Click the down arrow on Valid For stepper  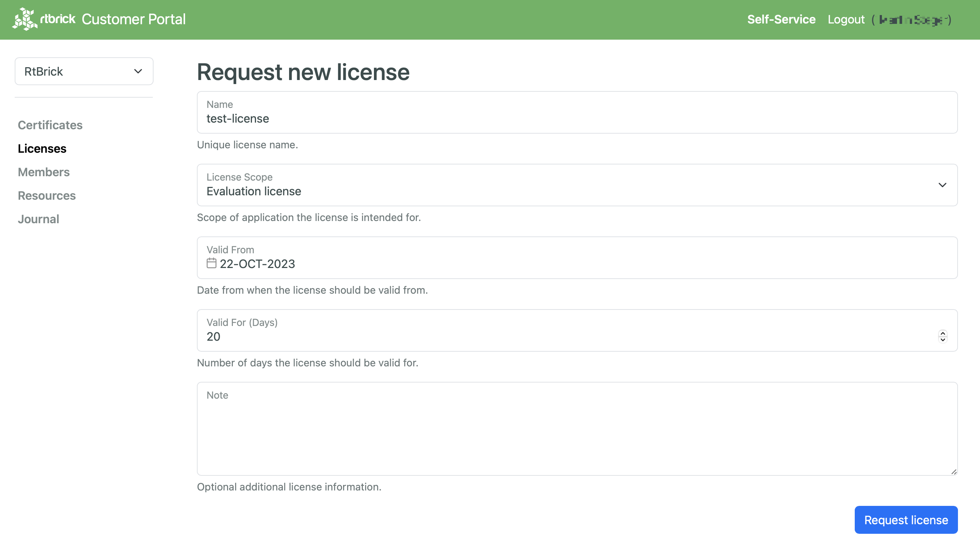(943, 340)
